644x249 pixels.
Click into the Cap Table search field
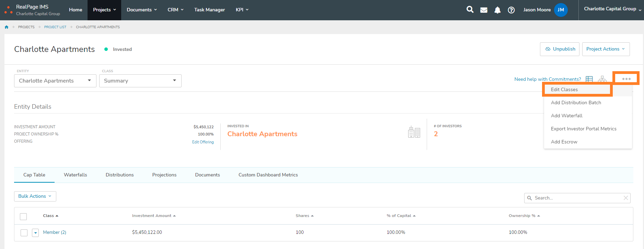click(x=577, y=198)
